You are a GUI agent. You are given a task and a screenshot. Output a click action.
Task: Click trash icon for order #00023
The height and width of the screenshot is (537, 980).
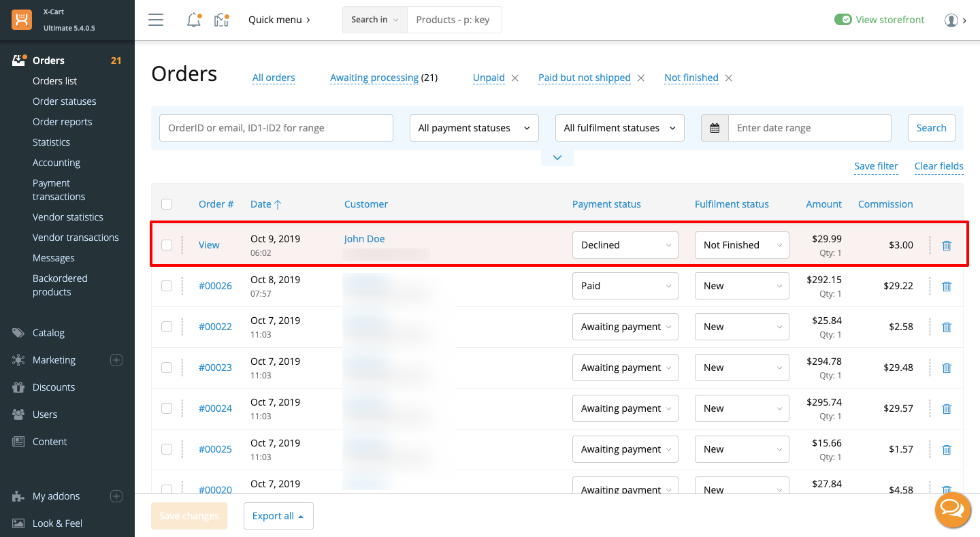click(947, 368)
